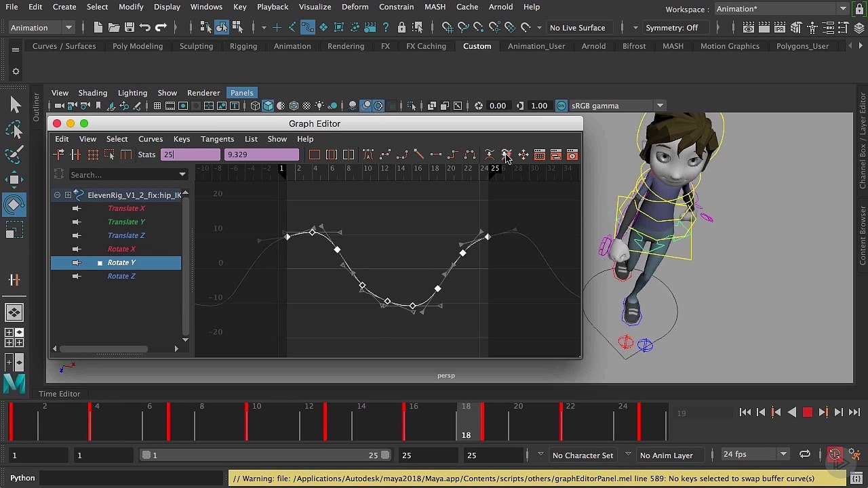The height and width of the screenshot is (488, 868).
Task: Click the Lasso selection tool
Action: click(x=14, y=129)
